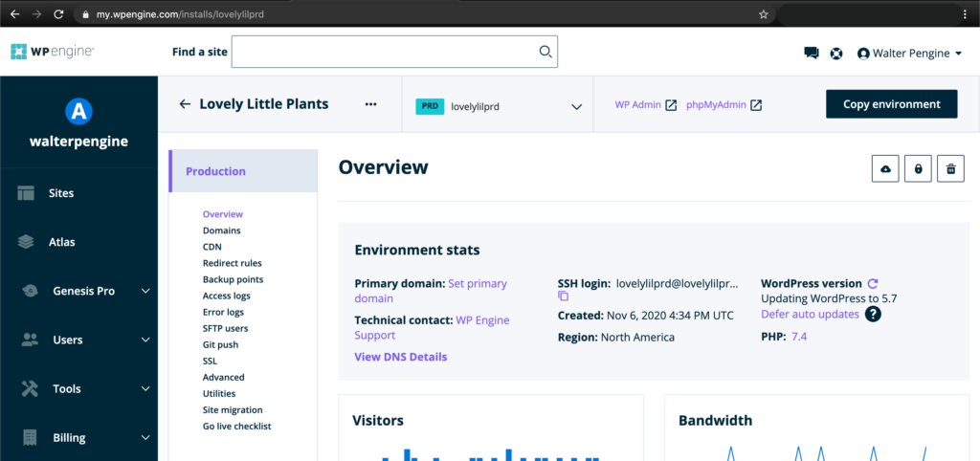Click the cloud backup icon button
The image size is (980, 461).
click(x=885, y=168)
